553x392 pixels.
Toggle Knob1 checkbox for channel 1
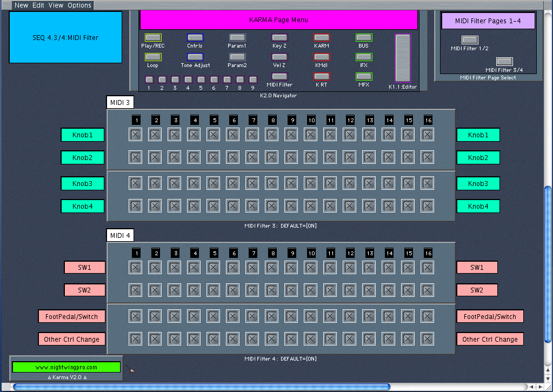click(136, 135)
